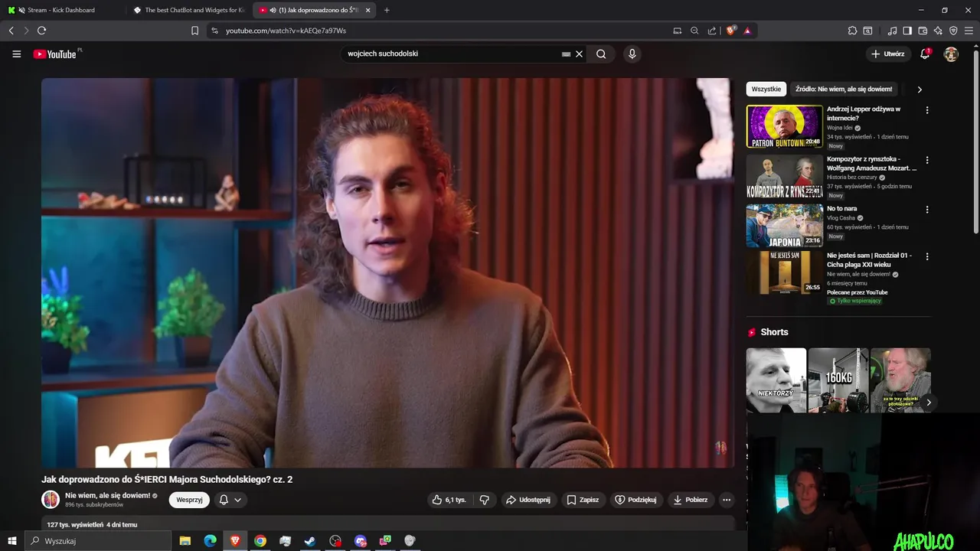Open Leo AI sparkle icon in toolbar

click(x=938, y=31)
